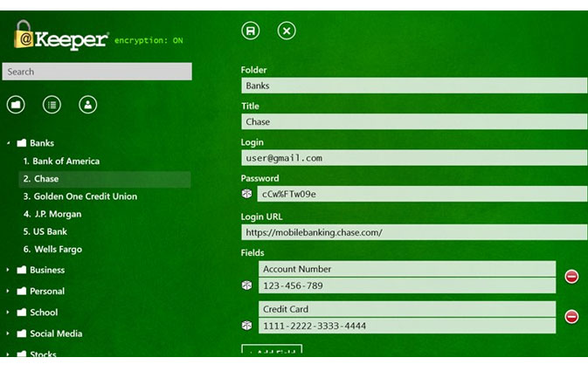Click the cancel (X) circle icon
The width and height of the screenshot is (588, 378).
pyautogui.click(x=287, y=31)
